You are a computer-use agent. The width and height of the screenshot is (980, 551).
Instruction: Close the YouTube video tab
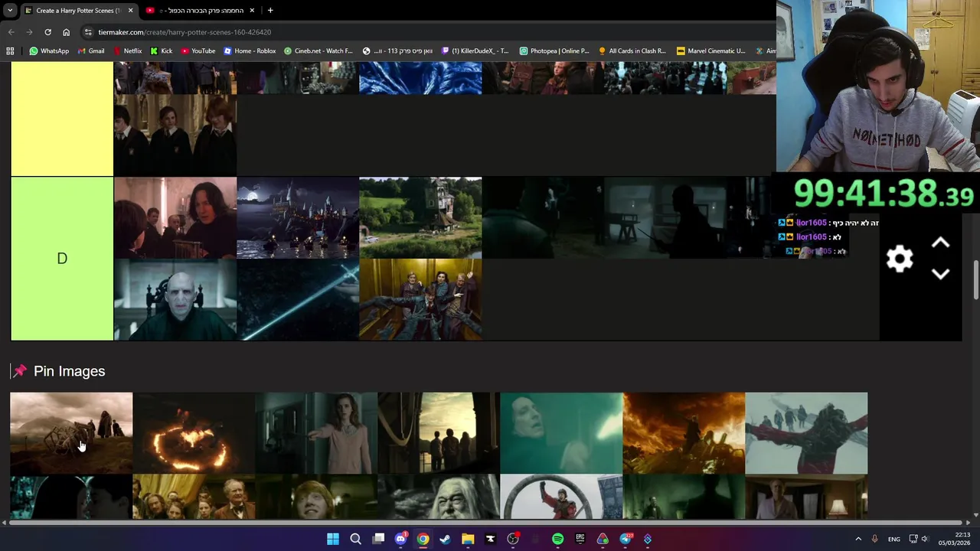click(252, 11)
